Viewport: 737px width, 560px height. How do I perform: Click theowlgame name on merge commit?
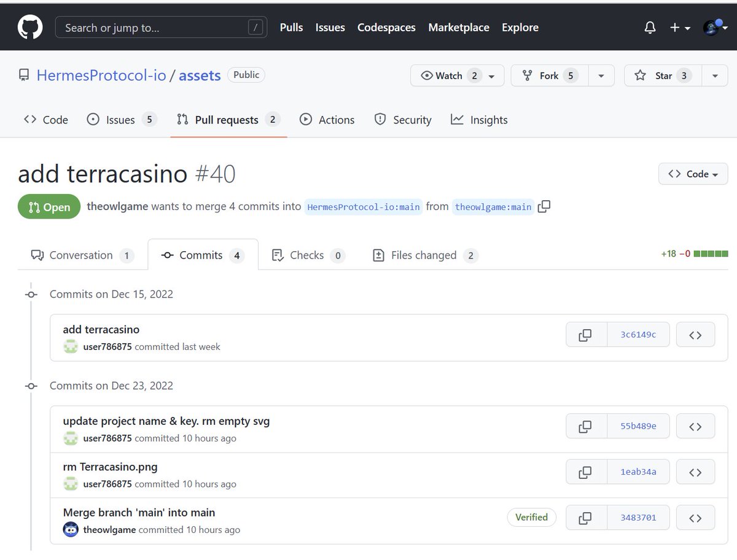tap(109, 530)
